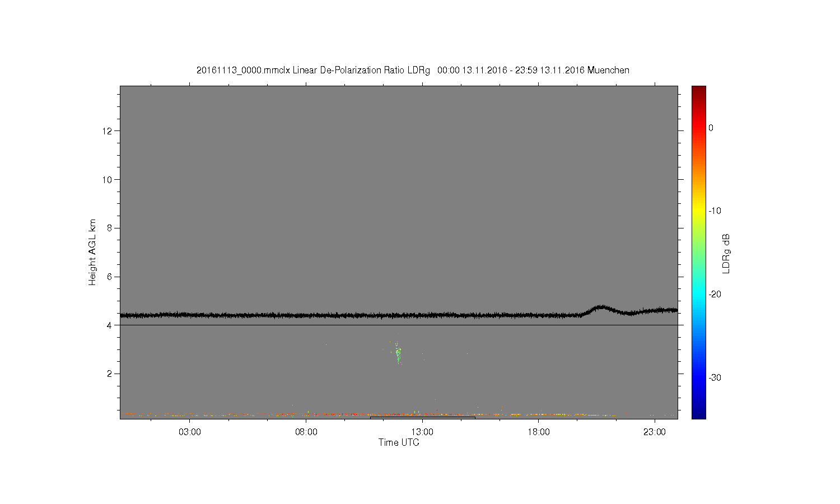Click the small outlined box on the time axis
Screen dimensions: 840x504
click(423, 418)
